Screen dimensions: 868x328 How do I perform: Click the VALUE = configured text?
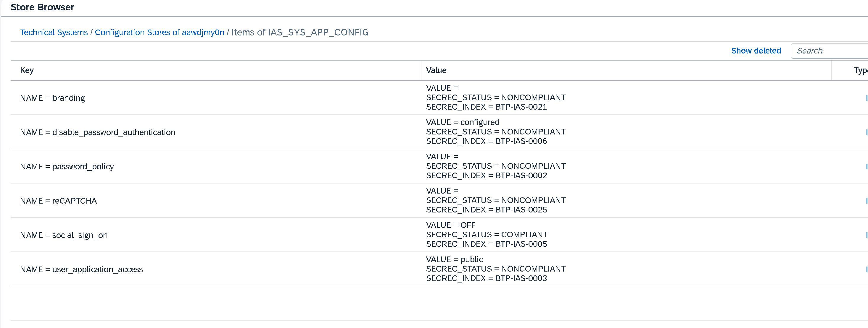point(463,122)
